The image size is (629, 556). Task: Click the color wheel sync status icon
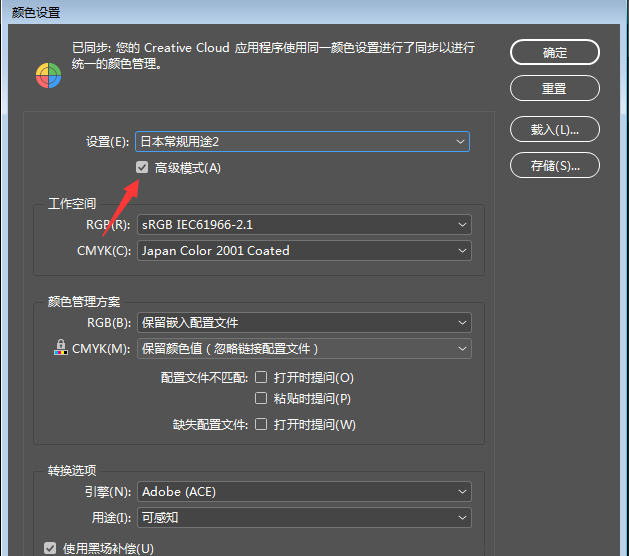point(49,75)
